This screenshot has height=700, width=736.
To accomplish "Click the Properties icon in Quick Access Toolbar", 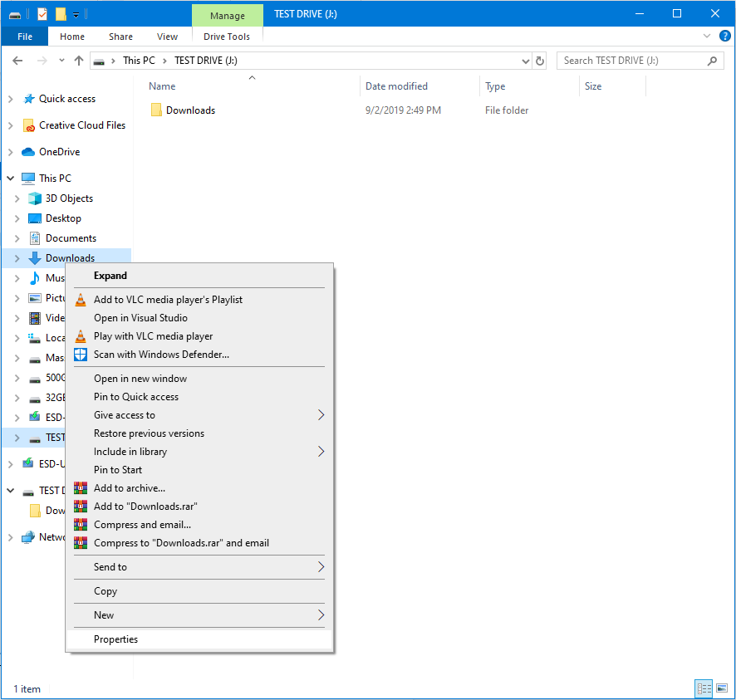I will click(42, 14).
